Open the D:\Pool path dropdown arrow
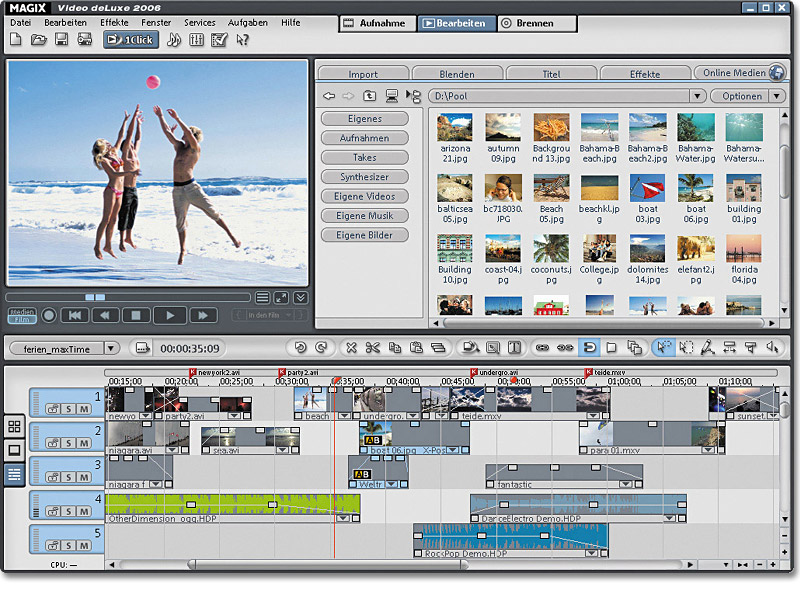This screenshot has width=800, height=600. pyautogui.click(x=697, y=96)
